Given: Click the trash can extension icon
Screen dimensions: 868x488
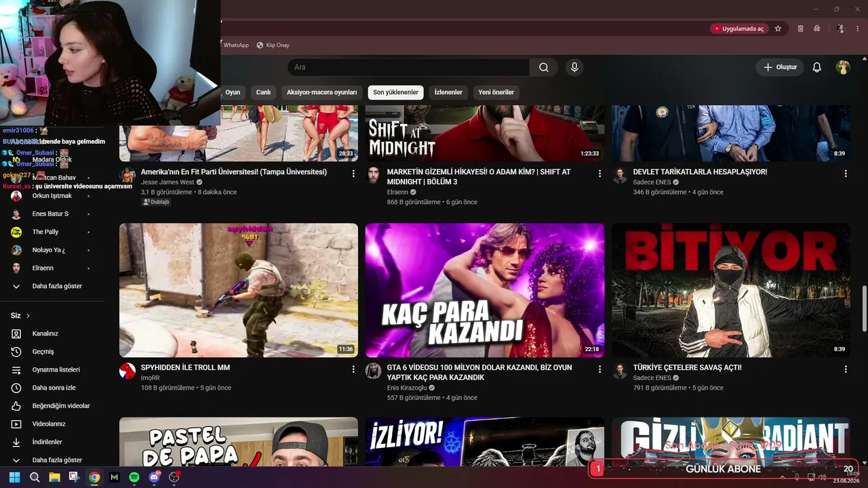Looking at the screenshot, I should [800, 28].
